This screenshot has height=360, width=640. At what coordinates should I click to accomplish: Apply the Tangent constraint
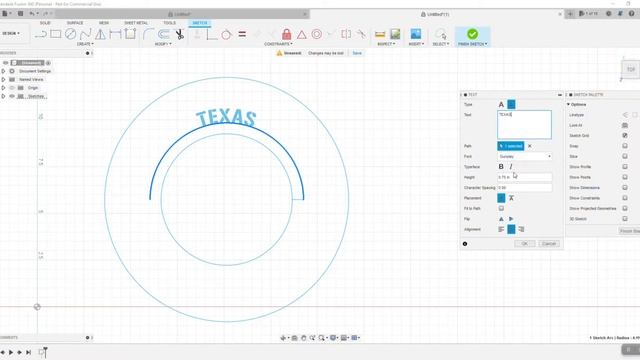pyautogui.click(x=226, y=34)
